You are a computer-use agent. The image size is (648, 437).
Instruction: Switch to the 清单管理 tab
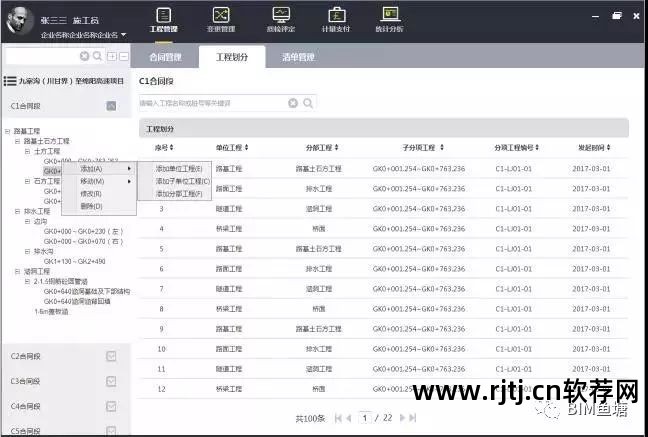pyautogui.click(x=298, y=58)
